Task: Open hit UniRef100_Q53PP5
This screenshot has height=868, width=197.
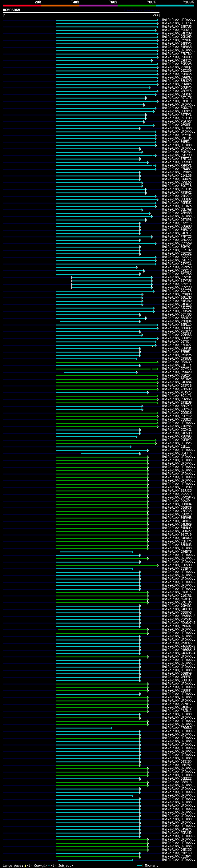Action: click(x=177, y=355)
